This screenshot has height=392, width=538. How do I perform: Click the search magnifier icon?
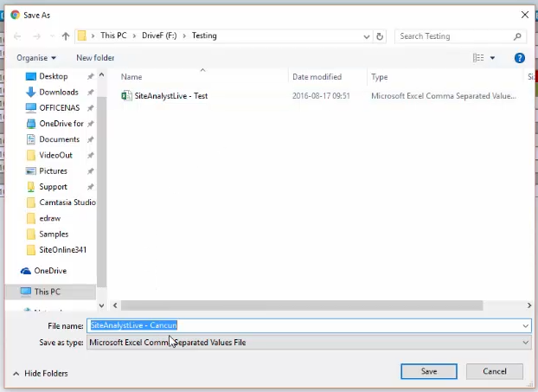(517, 36)
